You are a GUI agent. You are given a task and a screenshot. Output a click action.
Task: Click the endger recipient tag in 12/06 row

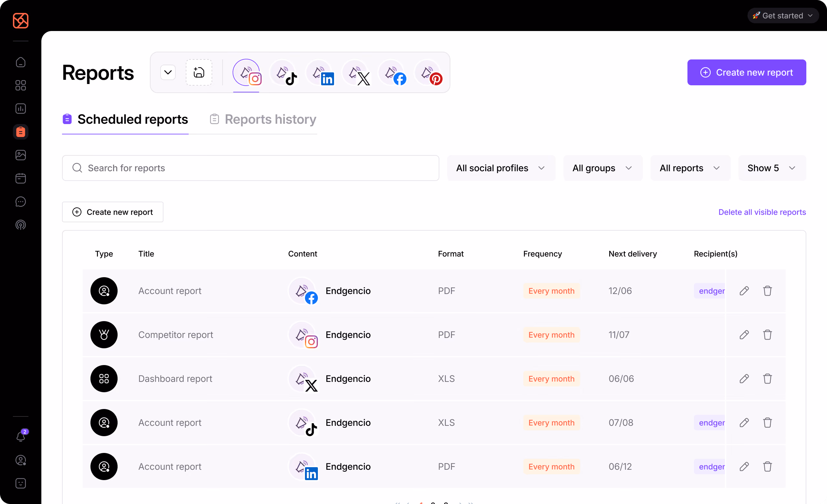click(710, 291)
